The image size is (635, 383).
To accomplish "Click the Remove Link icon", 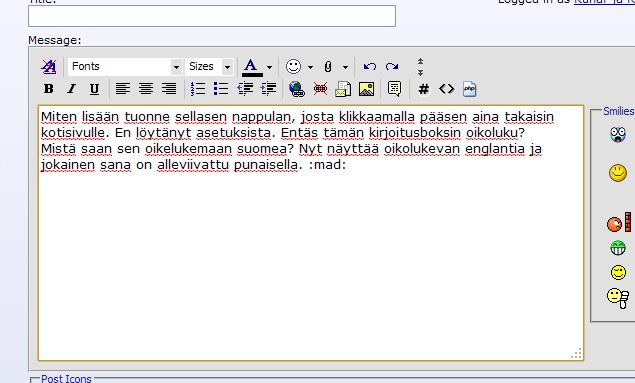I will click(x=320, y=89).
